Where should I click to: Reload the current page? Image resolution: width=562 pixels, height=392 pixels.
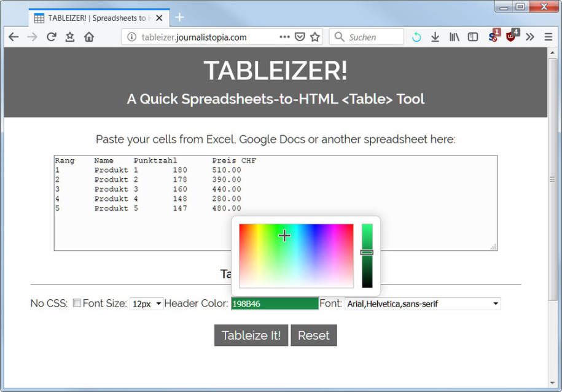point(51,37)
